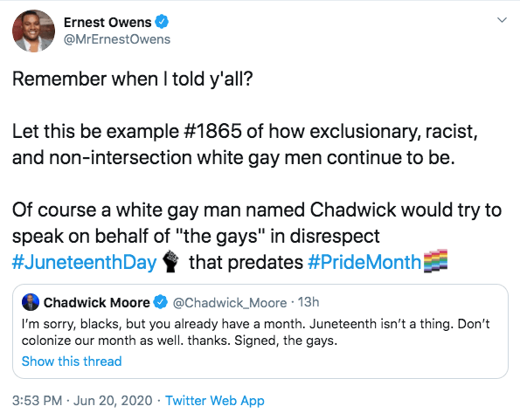Open Chadwick Moore's avatar in quoted tweet

coord(31,302)
